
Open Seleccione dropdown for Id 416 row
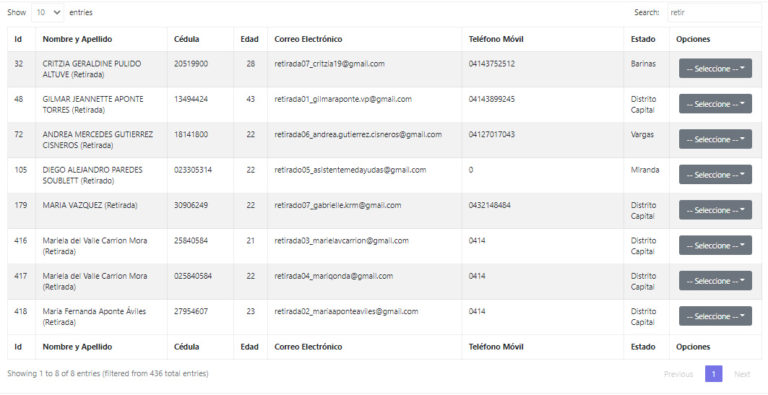coord(715,245)
